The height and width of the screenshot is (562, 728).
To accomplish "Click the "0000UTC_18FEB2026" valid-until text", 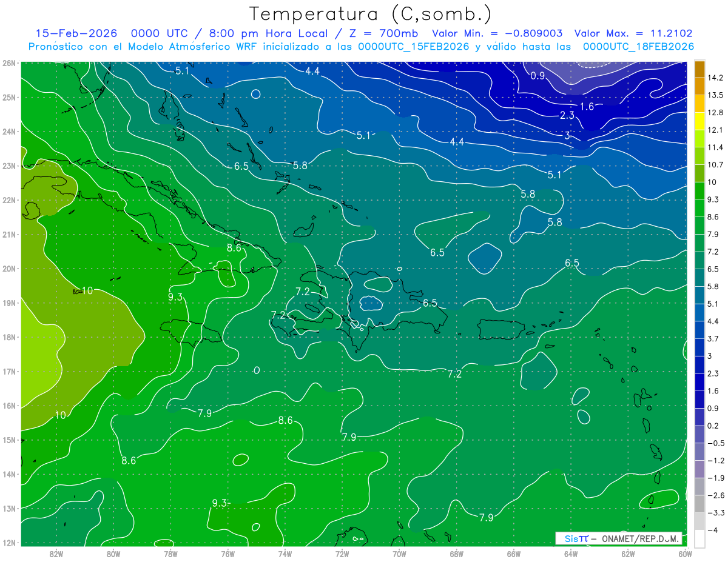I will 638,47.
